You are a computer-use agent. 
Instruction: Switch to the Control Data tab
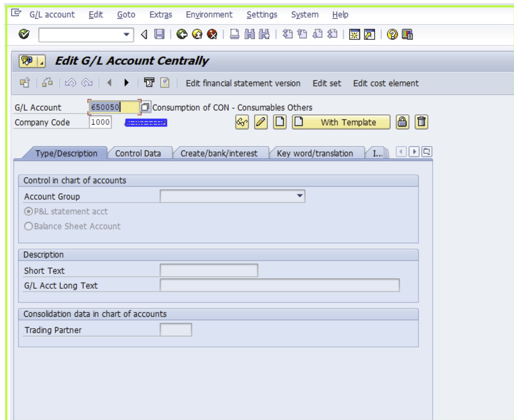point(138,153)
